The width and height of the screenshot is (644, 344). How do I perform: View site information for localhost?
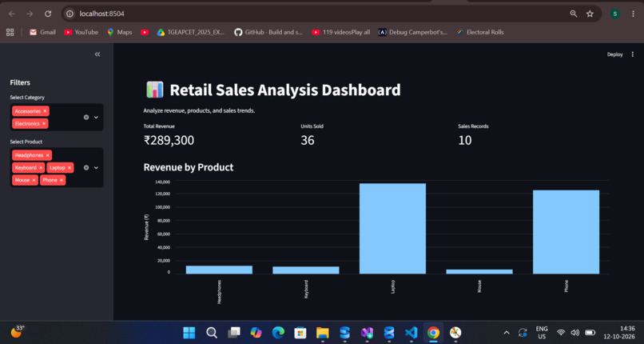(70, 14)
